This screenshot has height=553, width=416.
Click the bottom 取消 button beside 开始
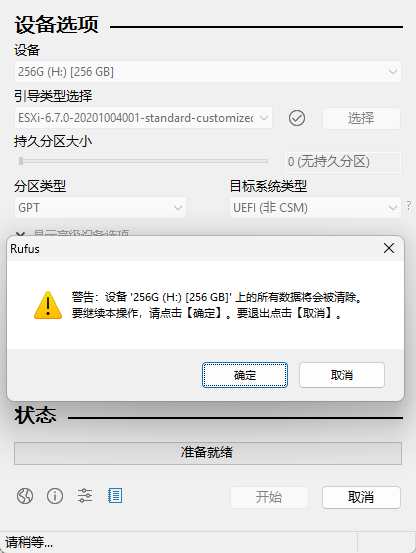[x=361, y=497]
